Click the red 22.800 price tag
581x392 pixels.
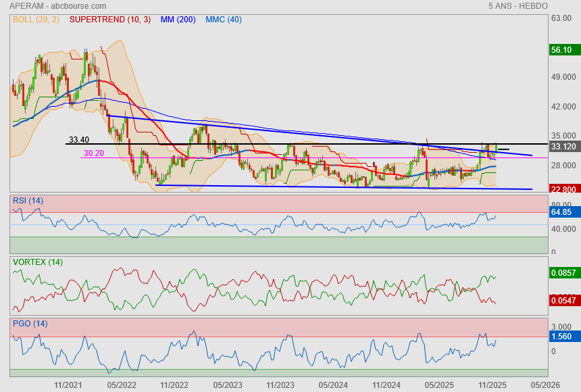pos(563,190)
